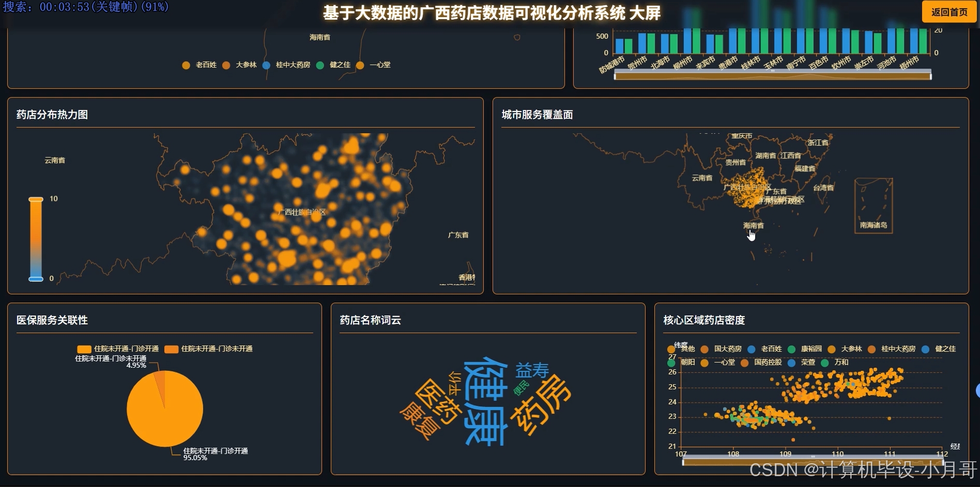Click the word 医药 in word cloud
980x487 pixels.
(x=437, y=402)
